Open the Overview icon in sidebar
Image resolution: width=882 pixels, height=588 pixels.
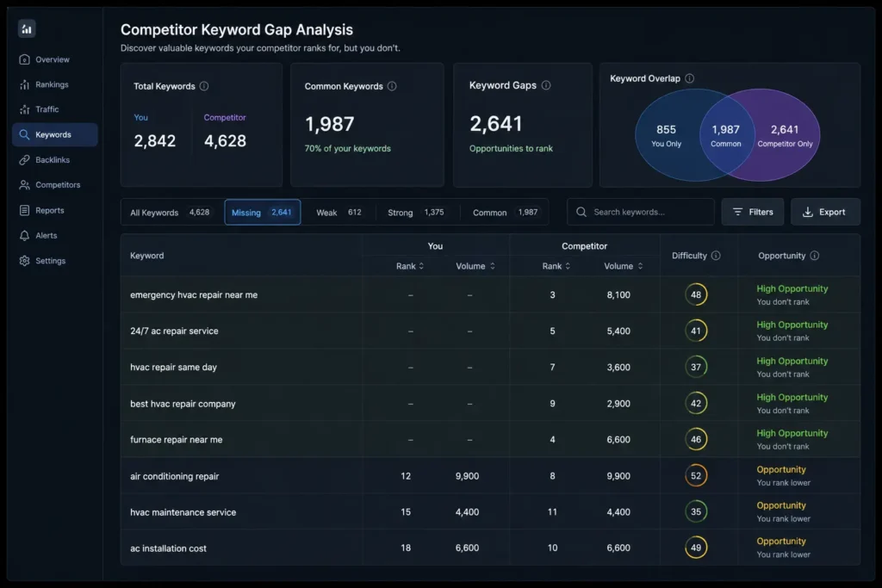[24, 59]
